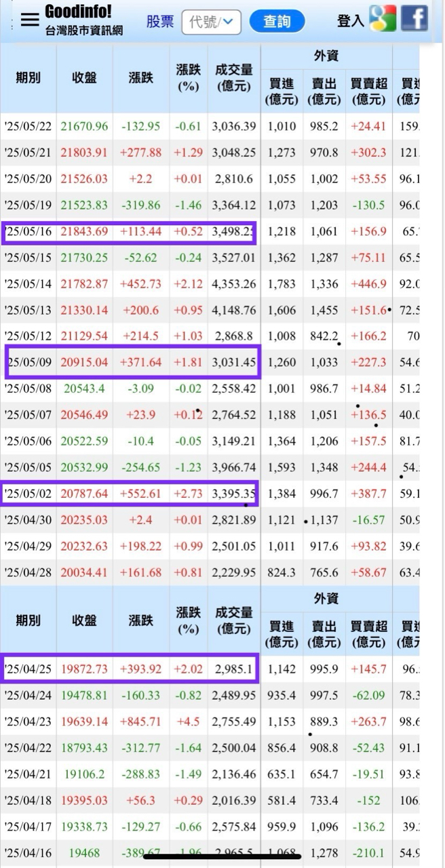Click change value -160.33

[x=140, y=696]
